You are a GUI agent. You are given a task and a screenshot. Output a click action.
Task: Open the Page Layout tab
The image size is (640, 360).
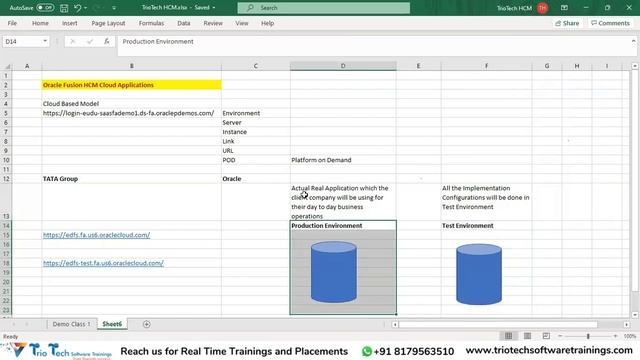[108, 23]
